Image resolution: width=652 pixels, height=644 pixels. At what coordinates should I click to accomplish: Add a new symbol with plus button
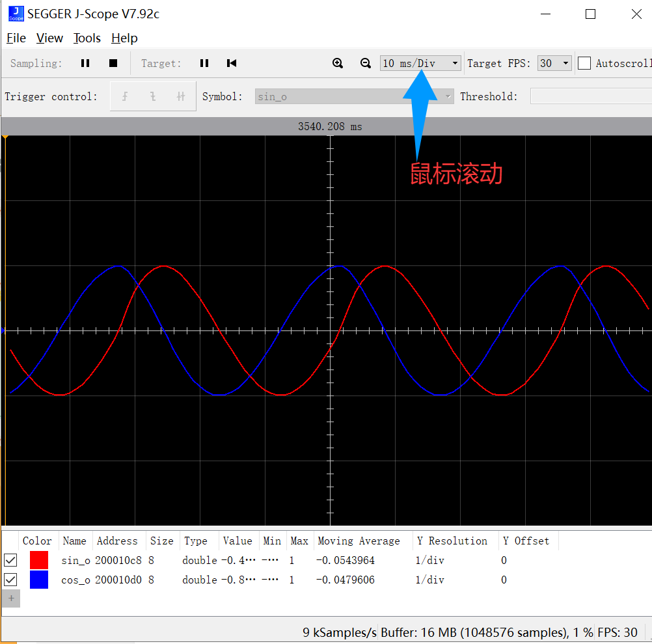[x=11, y=598]
